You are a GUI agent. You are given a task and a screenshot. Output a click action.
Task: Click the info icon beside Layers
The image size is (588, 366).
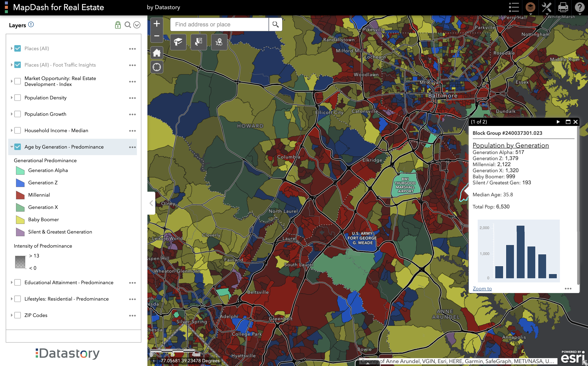(x=31, y=24)
